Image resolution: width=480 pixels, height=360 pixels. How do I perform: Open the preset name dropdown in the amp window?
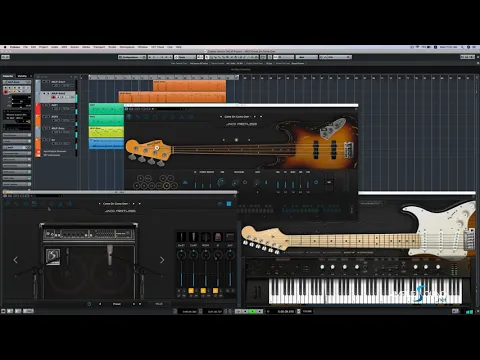(x=115, y=203)
